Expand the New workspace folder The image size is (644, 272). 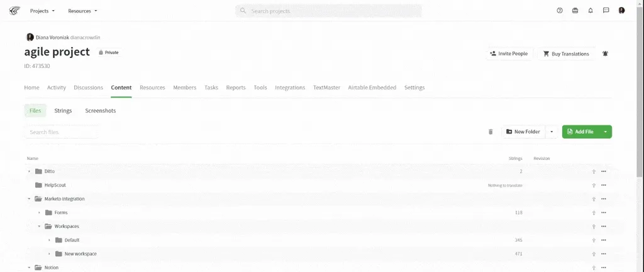point(49,254)
